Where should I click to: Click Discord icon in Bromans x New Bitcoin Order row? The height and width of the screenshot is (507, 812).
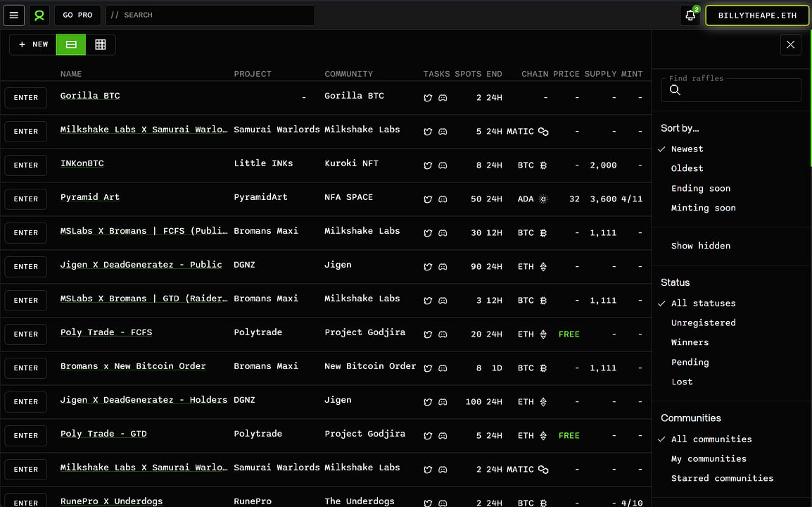[x=443, y=368]
